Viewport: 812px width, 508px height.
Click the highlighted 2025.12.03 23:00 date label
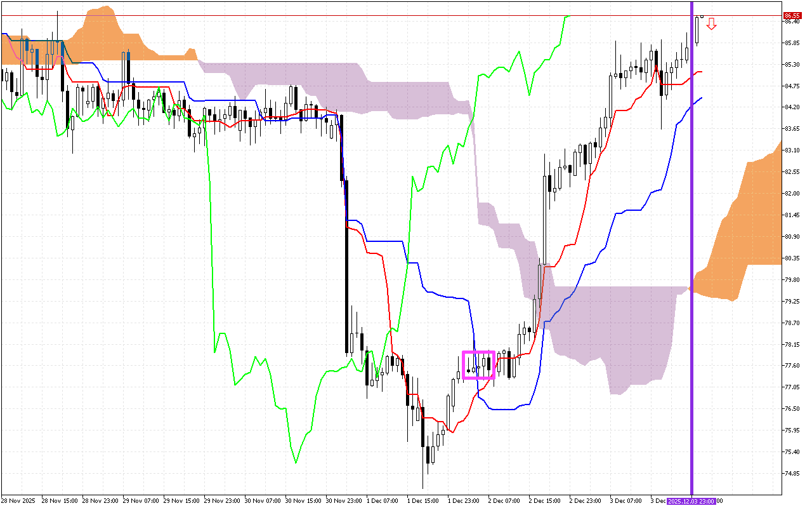coord(691,501)
